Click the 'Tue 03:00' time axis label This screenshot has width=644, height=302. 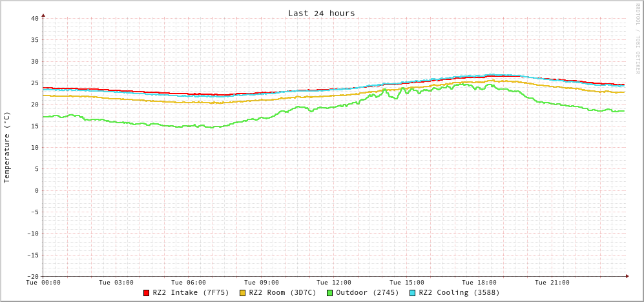[116, 283]
